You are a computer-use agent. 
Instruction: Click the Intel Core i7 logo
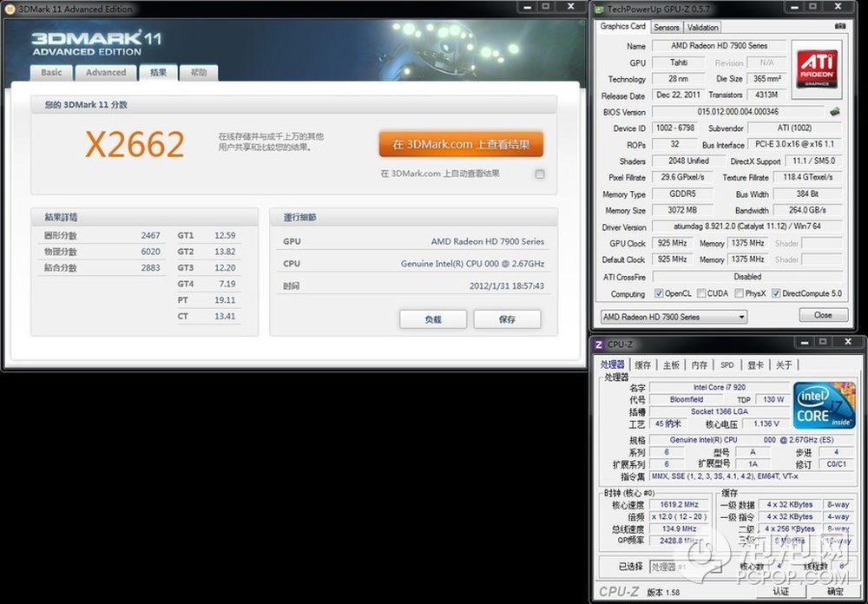tap(824, 405)
